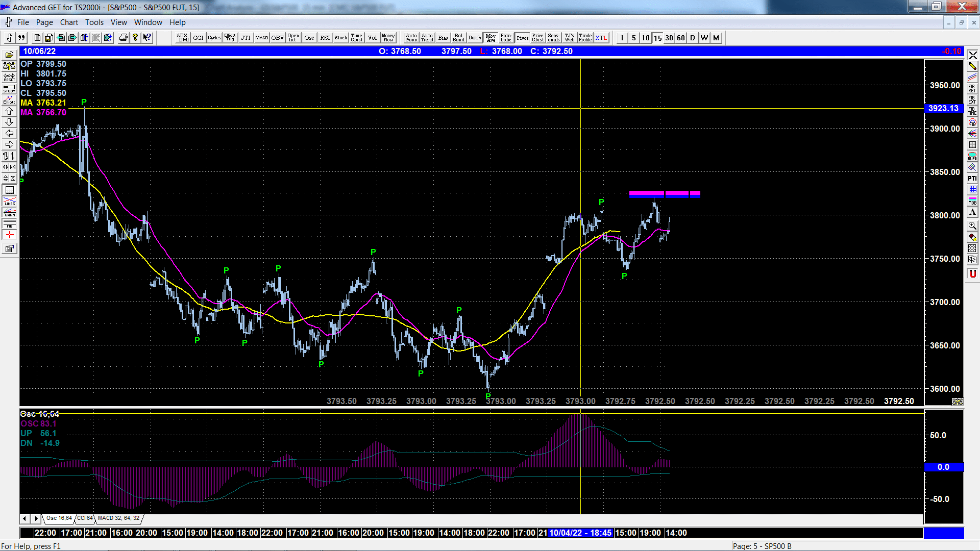The height and width of the screenshot is (551, 980).
Task: Select the parallel lines channel tool
Action: (972, 78)
